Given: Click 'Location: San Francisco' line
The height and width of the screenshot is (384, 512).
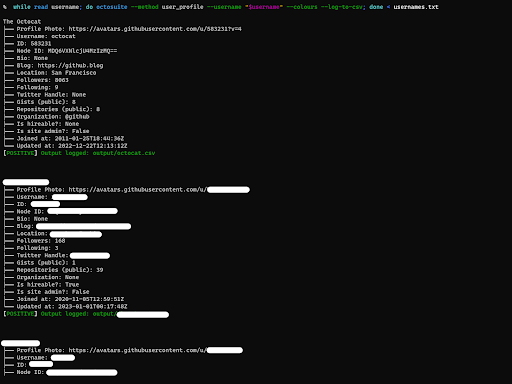Looking at the screenshot, I should click(56, 73).
